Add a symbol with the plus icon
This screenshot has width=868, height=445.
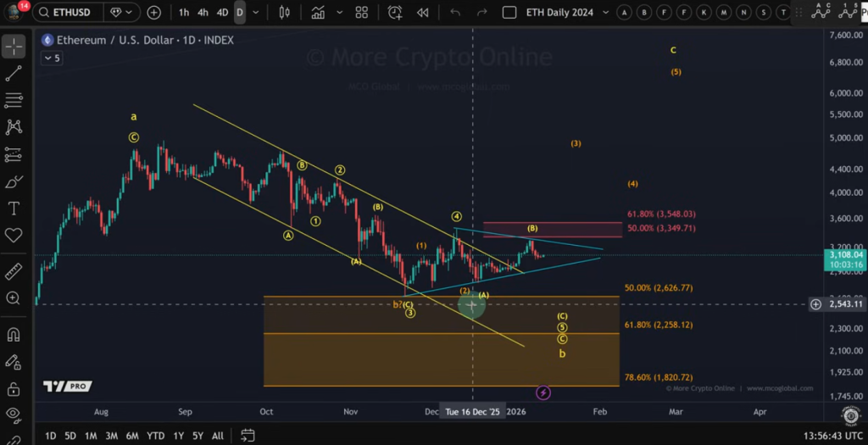pyautogui.click(x=153, y=13)
